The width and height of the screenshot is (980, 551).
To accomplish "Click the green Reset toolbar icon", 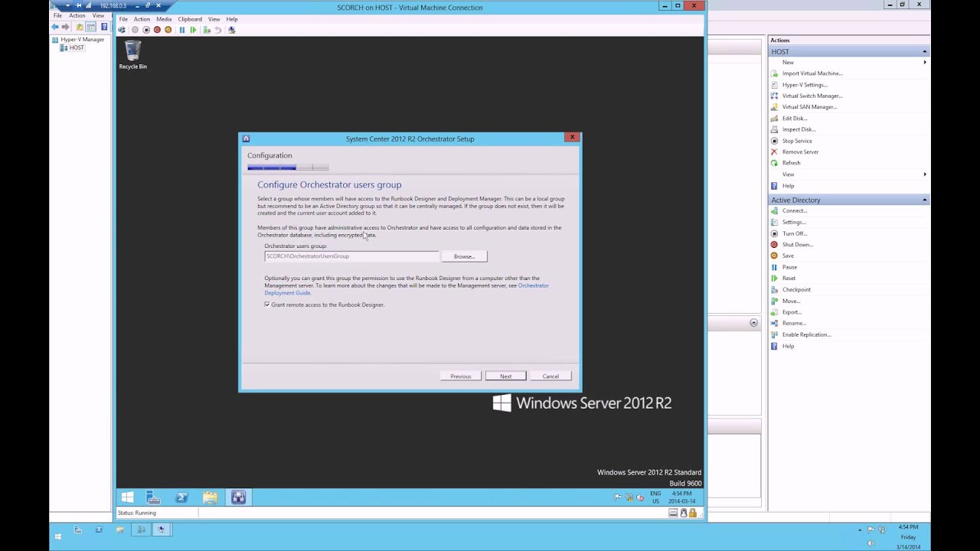I will pos(193,30).
